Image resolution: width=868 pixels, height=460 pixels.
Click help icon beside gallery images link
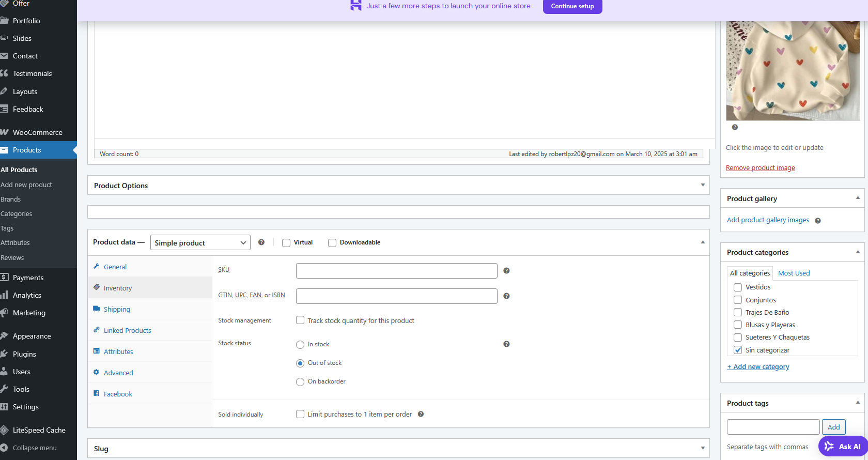[x=818, y=221]
